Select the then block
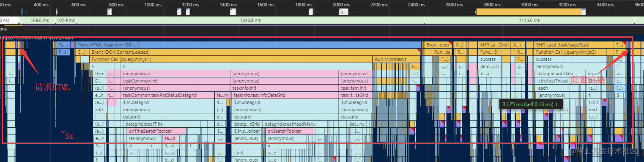 tap(99, 74)
